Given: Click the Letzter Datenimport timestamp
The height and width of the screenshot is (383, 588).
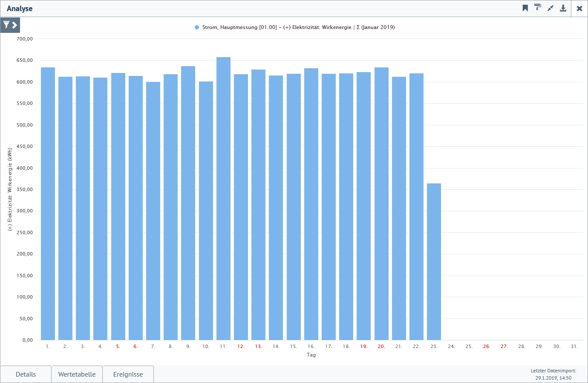Looking at the screenshot, I should [x=553, y=374].
